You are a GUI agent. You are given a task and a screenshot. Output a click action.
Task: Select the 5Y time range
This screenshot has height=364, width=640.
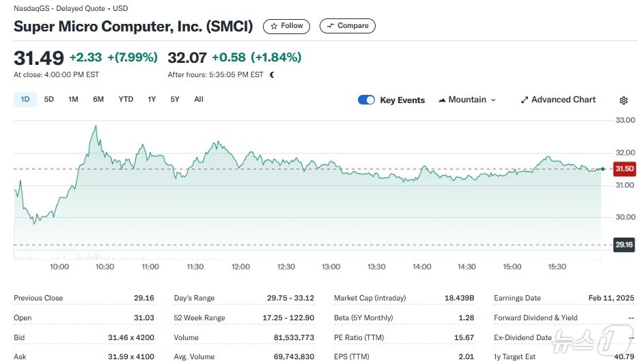pos(175,100)
